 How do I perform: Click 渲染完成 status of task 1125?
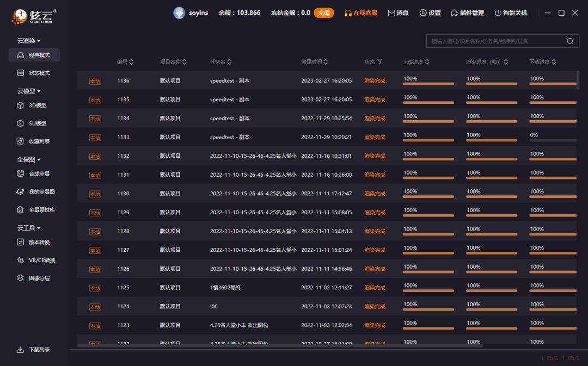click(x=375, y=288)
